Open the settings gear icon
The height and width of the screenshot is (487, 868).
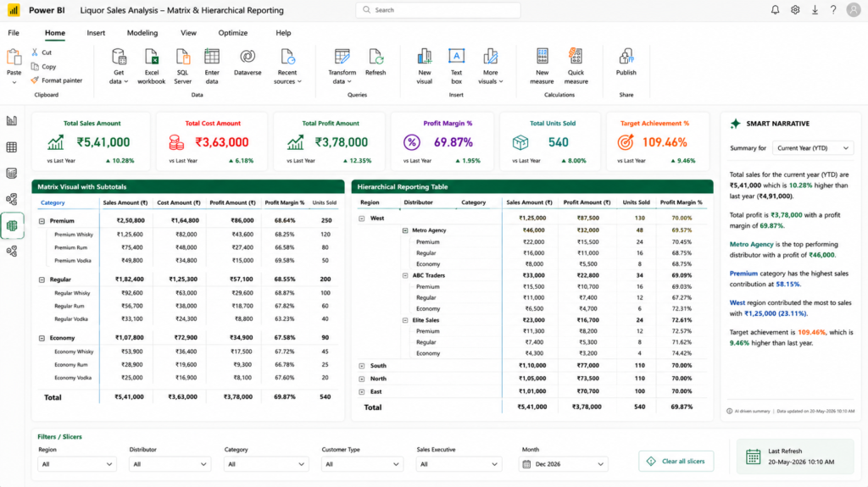click(795, 10)
